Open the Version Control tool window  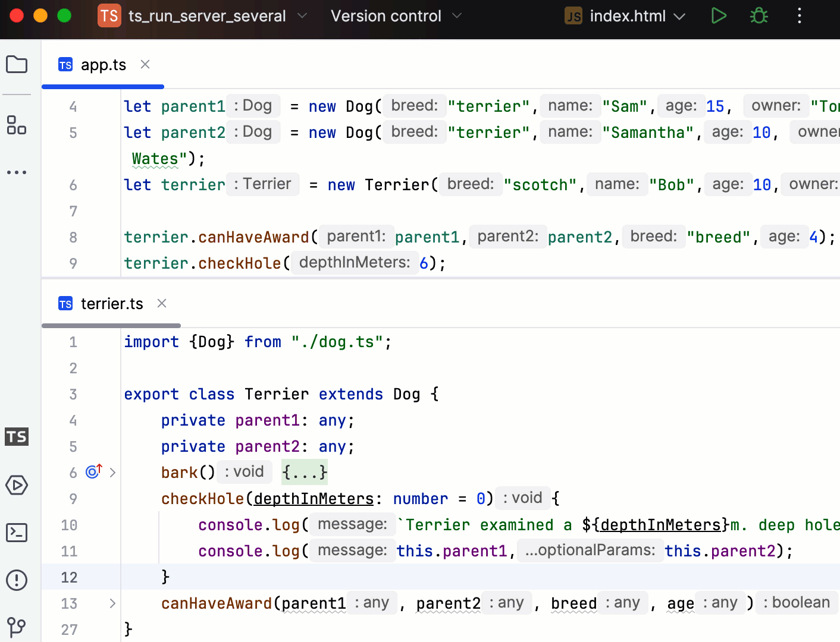pos(17,627)
